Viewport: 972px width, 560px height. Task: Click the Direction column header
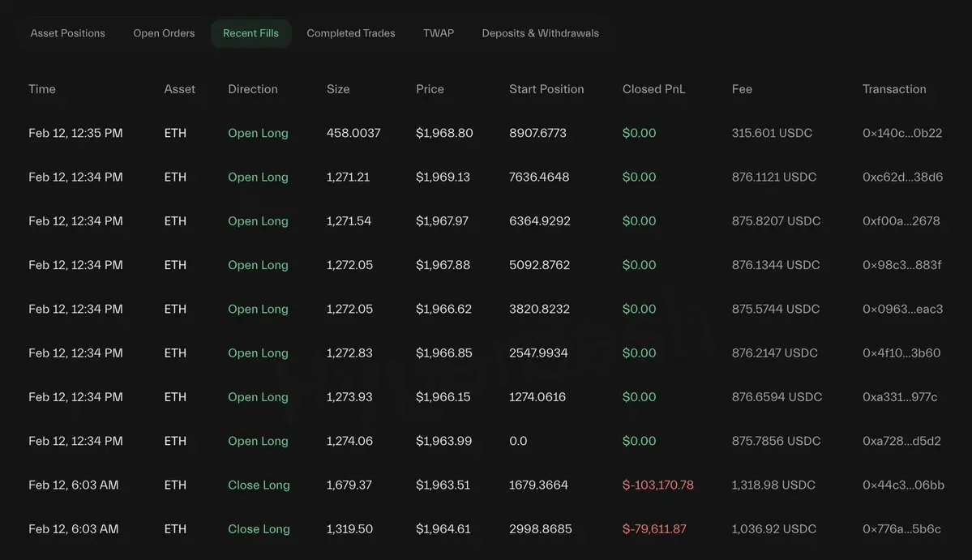point(253,89)
